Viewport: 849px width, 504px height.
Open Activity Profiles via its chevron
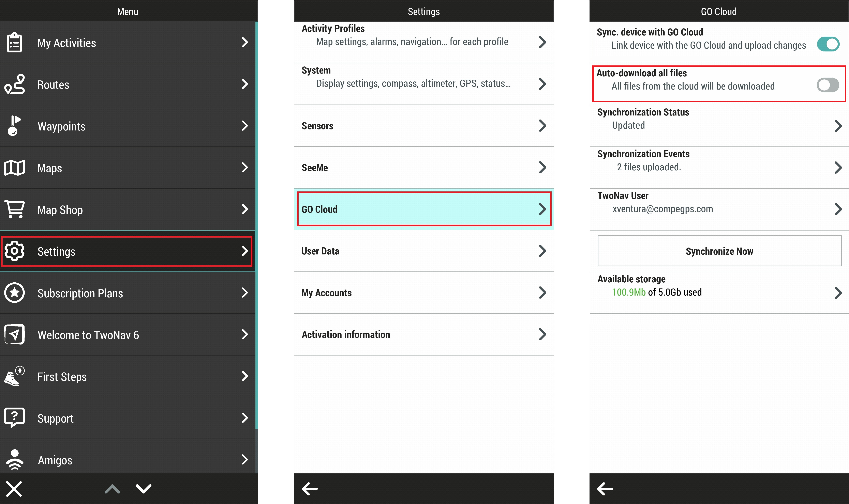[542, 42]
